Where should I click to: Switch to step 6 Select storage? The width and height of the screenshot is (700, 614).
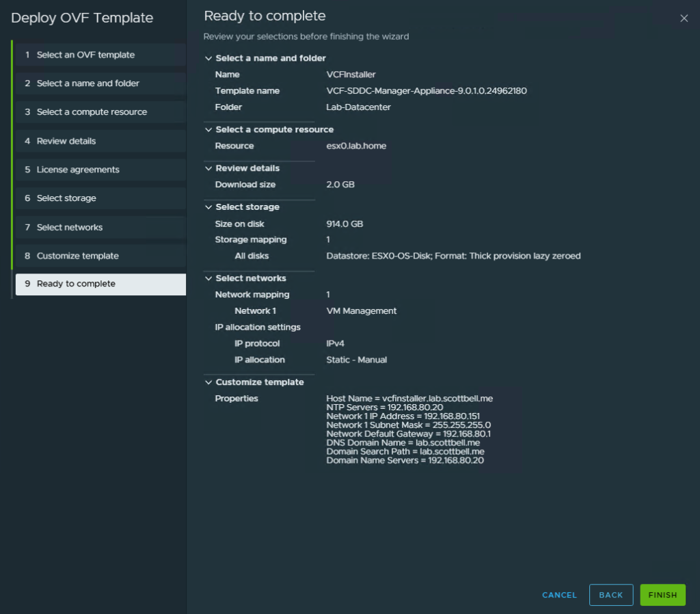(66, 198)
